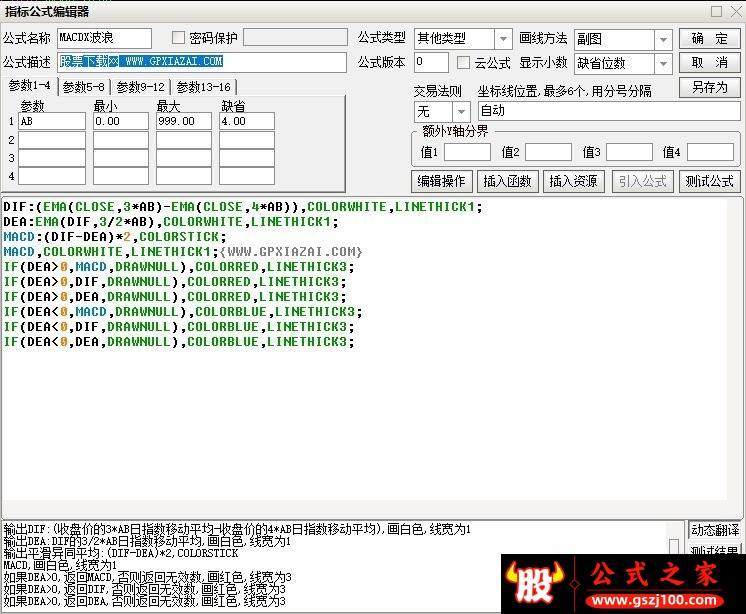Switch to the 参数5-8 tab
Screen dimensions: 746x614
coord(84,87)
